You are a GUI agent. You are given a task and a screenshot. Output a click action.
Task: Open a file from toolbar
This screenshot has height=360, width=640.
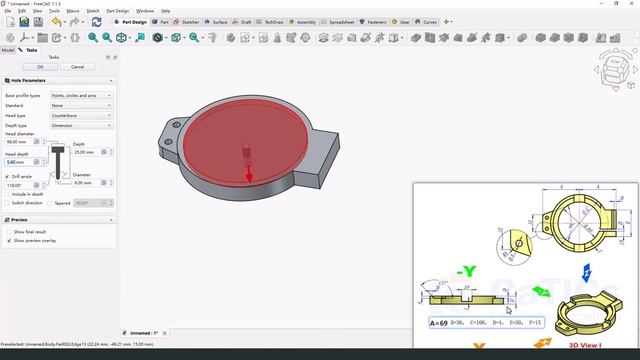pos(24,22)
